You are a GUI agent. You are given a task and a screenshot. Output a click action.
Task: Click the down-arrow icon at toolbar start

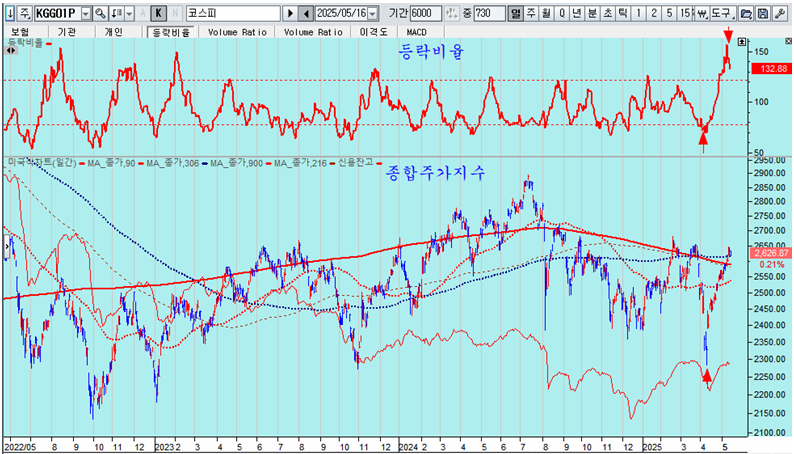(9, 14)
